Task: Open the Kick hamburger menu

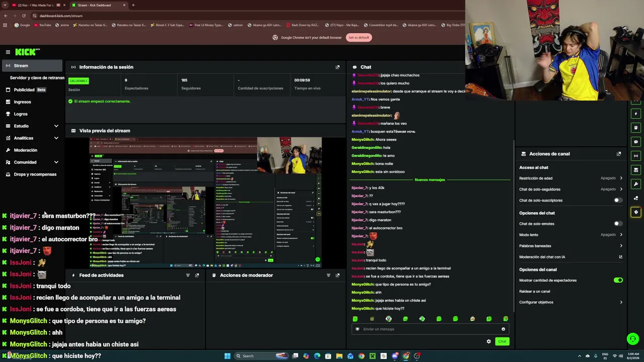Action: pos(8,52)
